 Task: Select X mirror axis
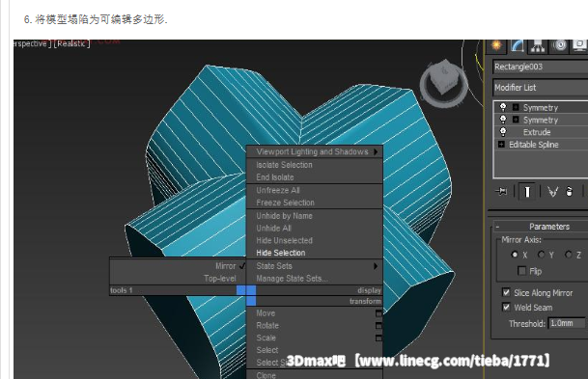pos(515,255)
